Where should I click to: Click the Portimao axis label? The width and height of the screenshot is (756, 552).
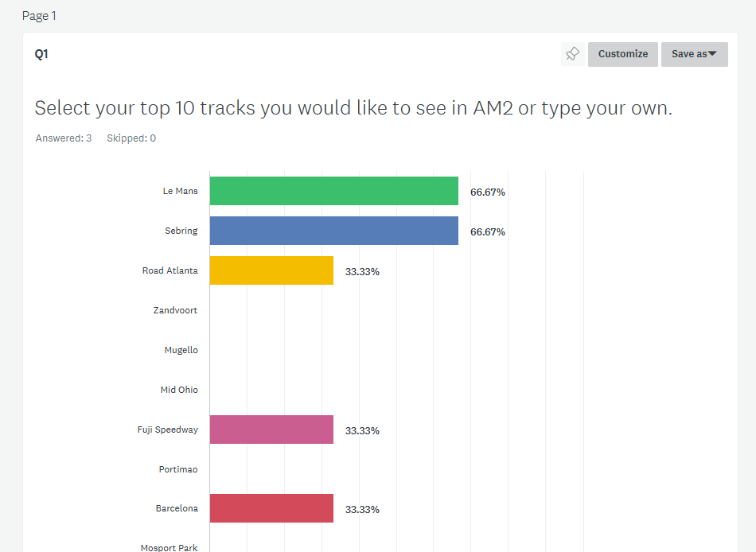(178, 469)
